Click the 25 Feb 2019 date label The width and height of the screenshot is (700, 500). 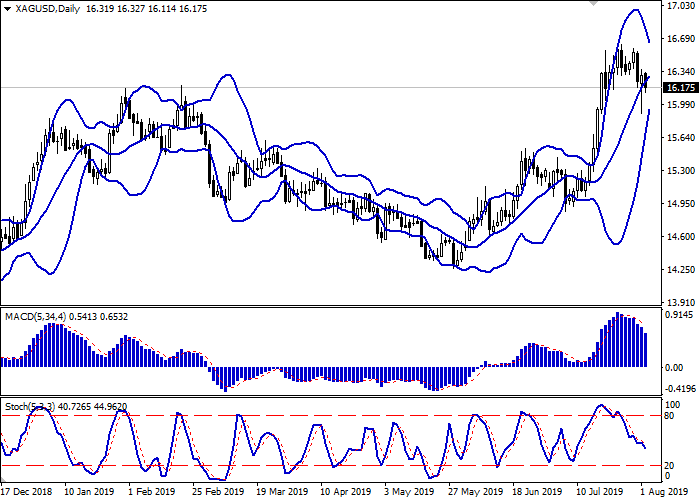(x=218, y=492)
